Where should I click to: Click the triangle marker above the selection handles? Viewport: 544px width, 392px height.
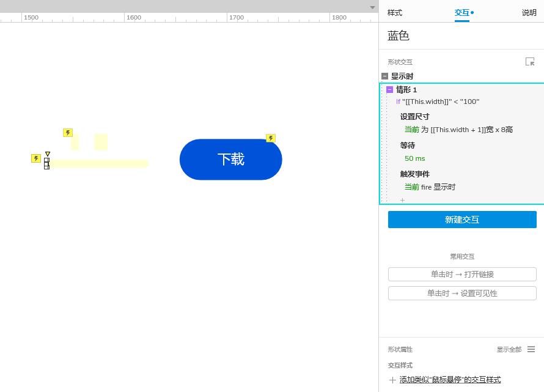pyautogui.click(x=48, y=154)
